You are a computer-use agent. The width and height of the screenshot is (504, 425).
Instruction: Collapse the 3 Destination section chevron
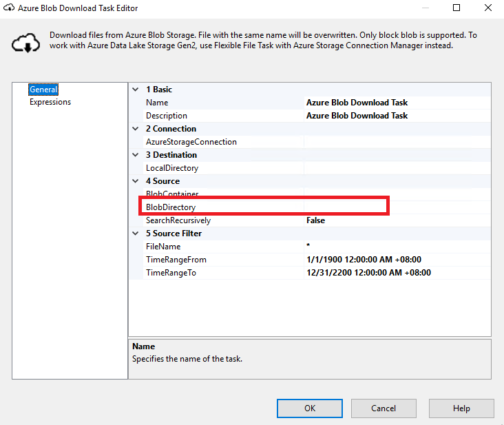[x=136, y=155]
